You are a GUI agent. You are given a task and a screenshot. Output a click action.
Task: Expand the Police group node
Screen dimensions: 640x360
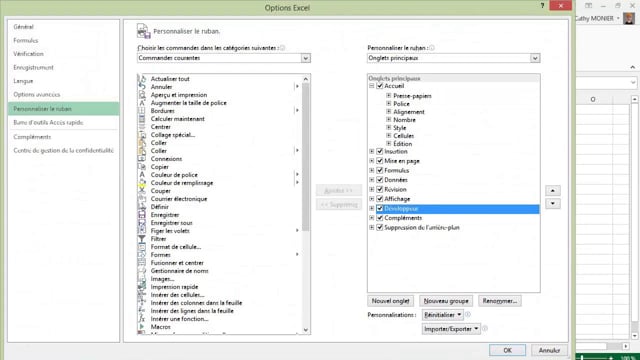[x=389, y=104]
